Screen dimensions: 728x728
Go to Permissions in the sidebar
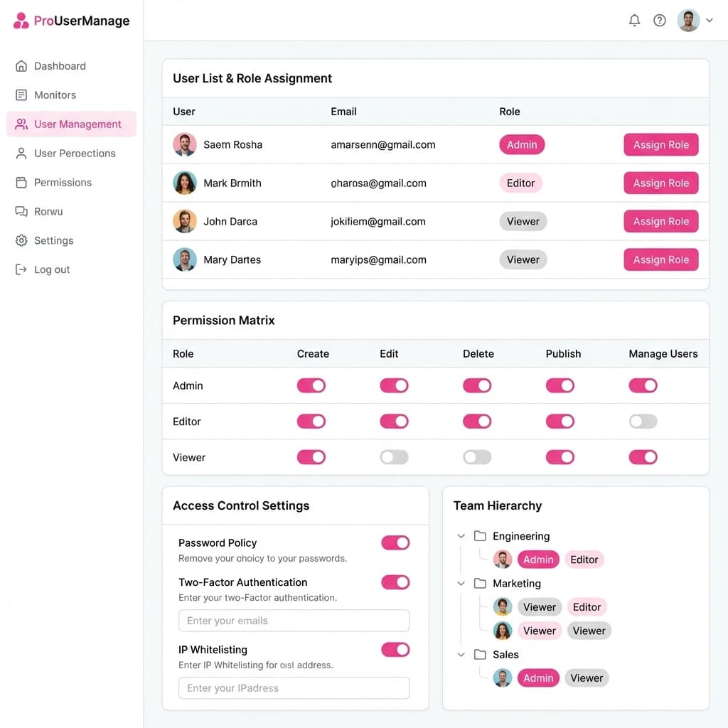tap(63, 183)
